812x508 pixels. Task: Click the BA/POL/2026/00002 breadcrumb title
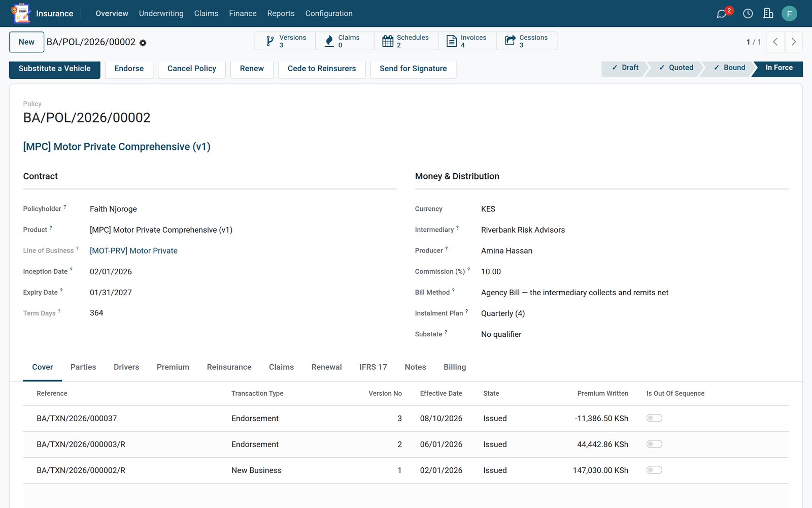[91, 42]
